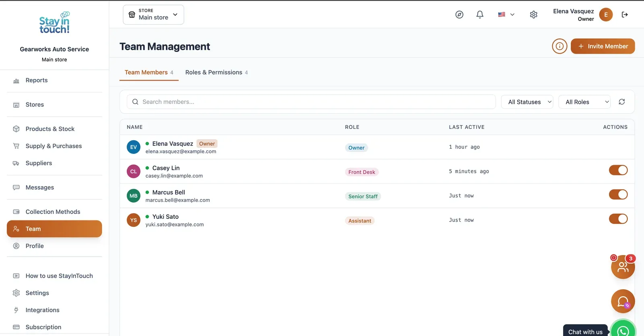The width and height of the screenshot is (644, 336).
Task: Switch to Team Members tab
Action: [149, 73]
